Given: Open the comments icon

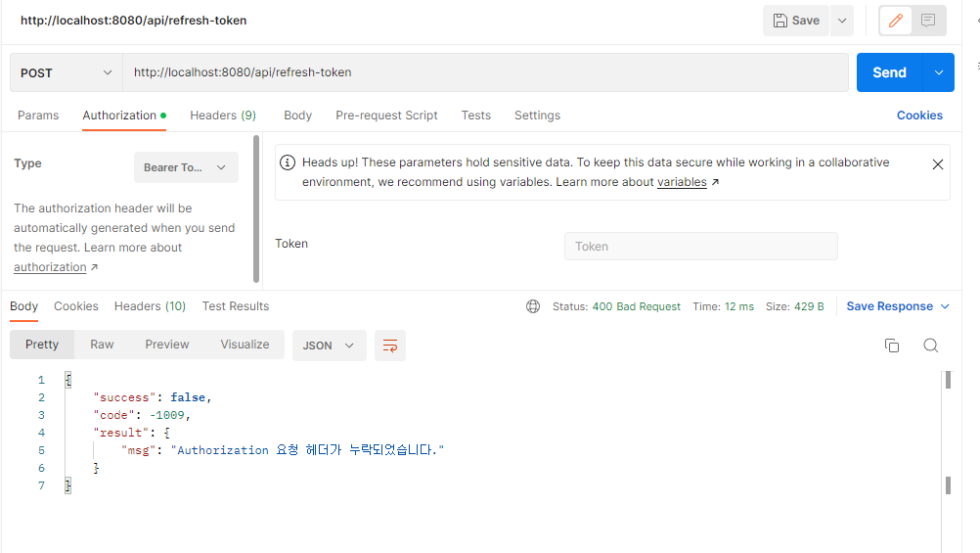Looking at the screenshot, I should (x=928, y=21).
